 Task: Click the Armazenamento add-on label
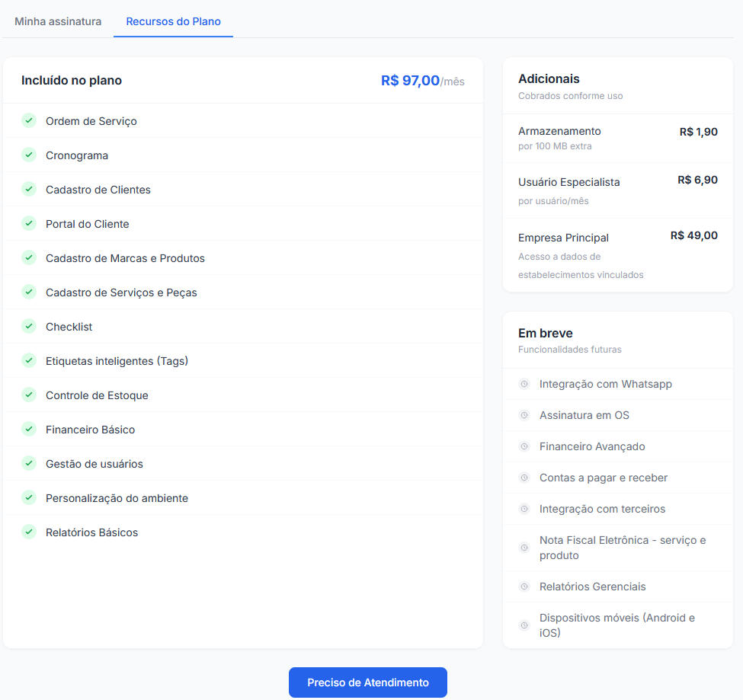coord(559,131)
